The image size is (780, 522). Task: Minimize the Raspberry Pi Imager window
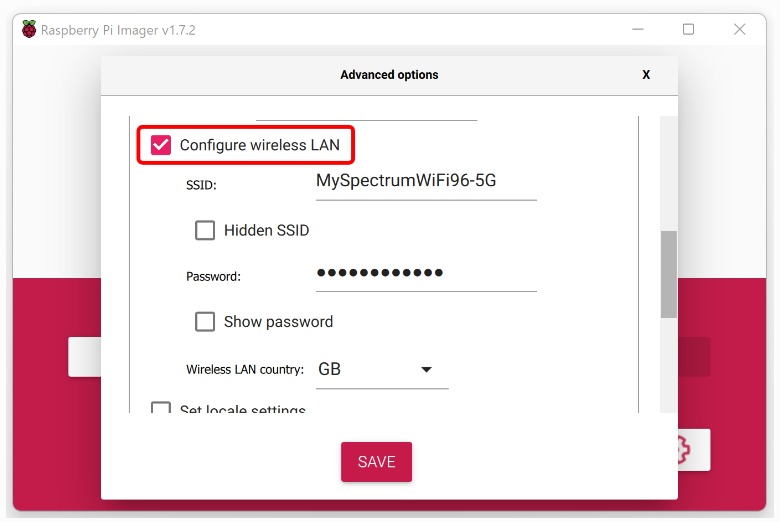click(x=637, y=29)
